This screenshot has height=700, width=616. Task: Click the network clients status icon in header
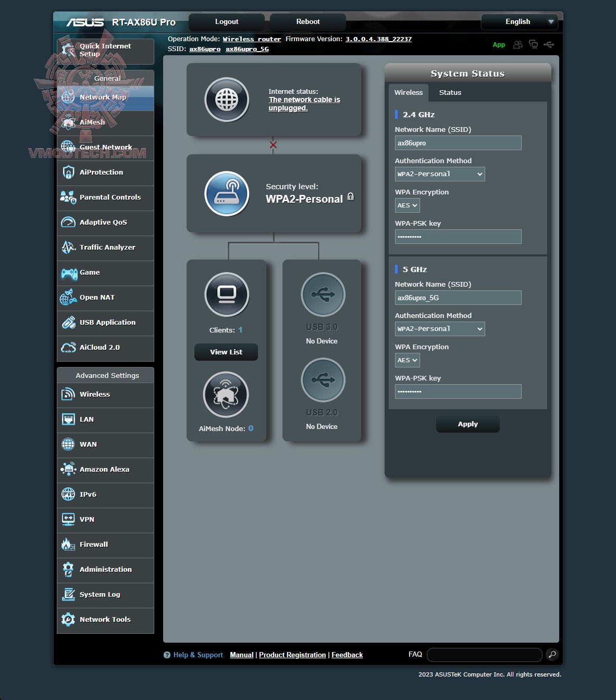coord(533,44)
